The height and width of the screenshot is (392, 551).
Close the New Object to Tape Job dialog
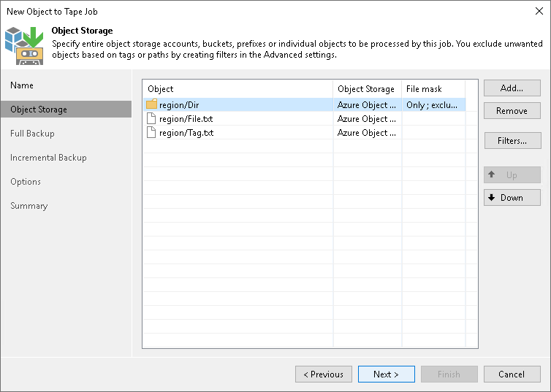click(x=539, y=11)
